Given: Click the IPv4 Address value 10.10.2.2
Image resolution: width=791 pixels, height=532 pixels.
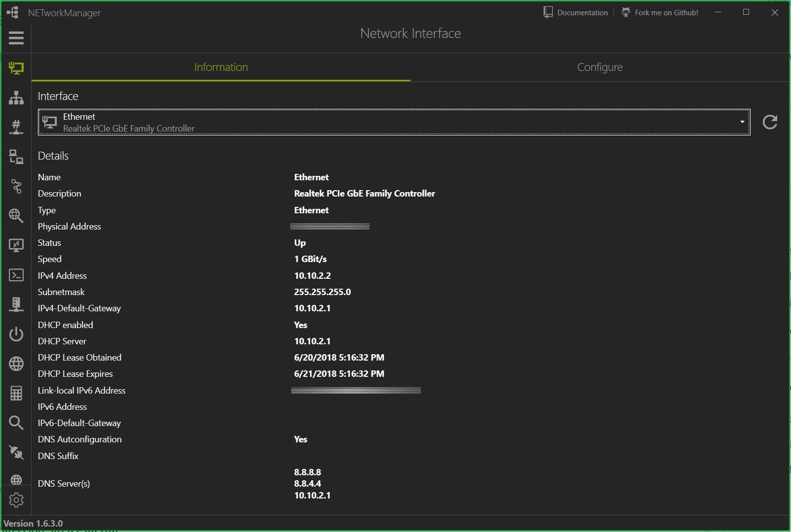Looking at the screenshot, I should [x=312, y=276].
